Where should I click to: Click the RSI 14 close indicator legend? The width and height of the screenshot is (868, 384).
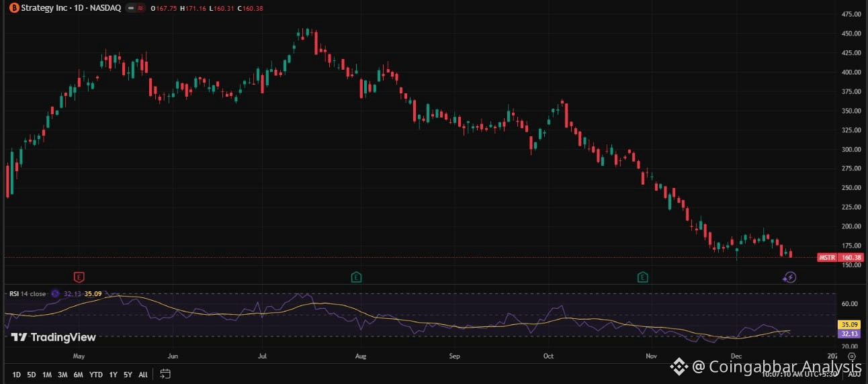click(28, 293)
